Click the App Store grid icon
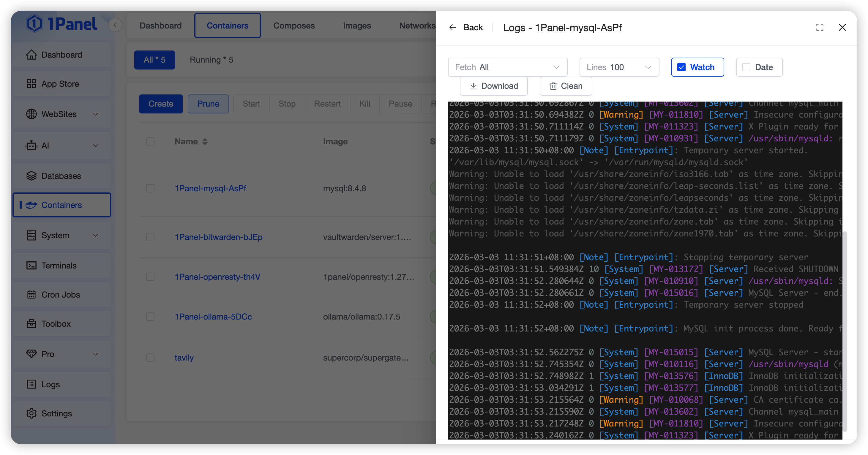Image resolution: width=868 pixels, height=455 pixels. pos(31,84)
